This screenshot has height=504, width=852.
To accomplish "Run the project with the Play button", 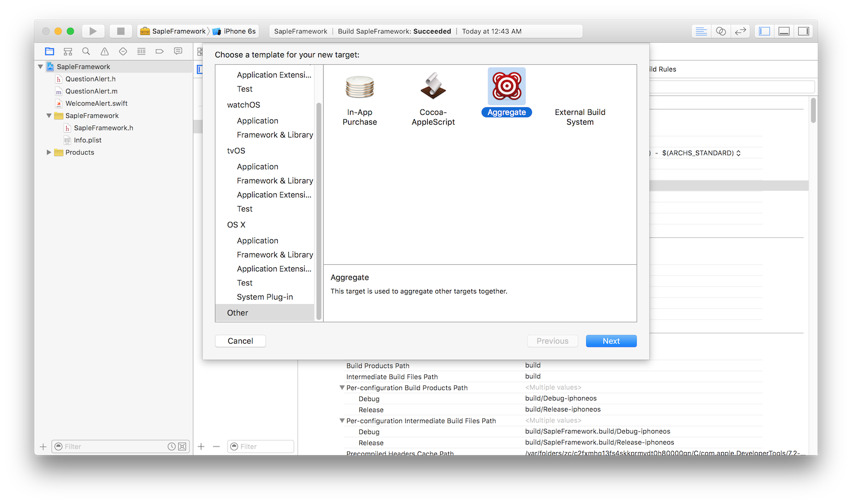I will 93,31.
